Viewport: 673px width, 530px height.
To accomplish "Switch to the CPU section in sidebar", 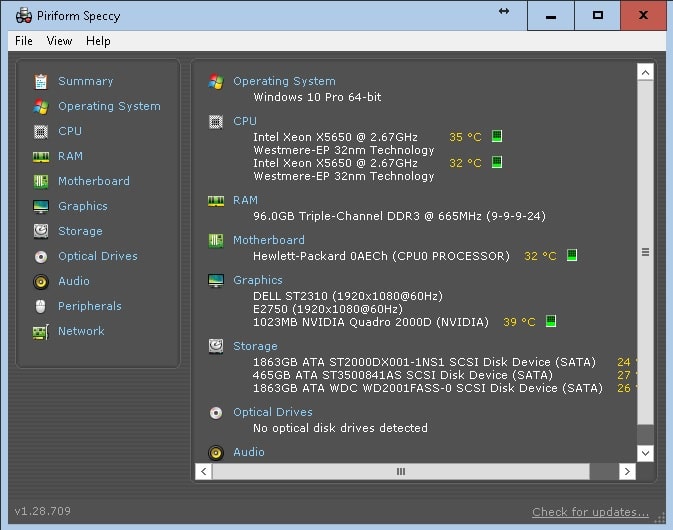I will coord(70,131).
